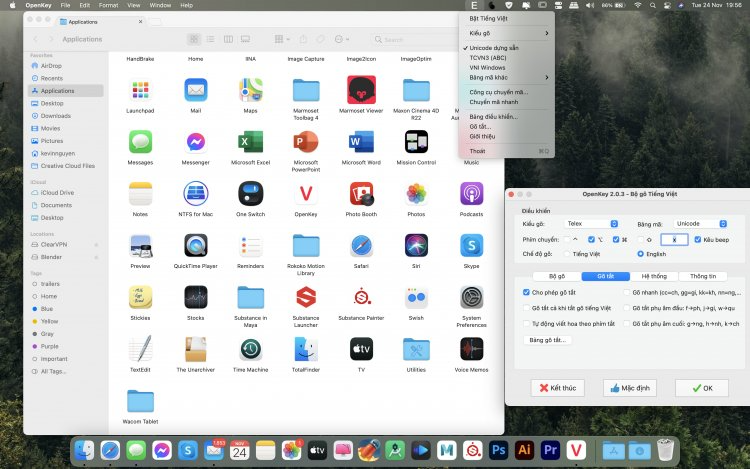This screenshot has width=750, height=469.
Task: Select the Maps app icon
Action: 251,90
